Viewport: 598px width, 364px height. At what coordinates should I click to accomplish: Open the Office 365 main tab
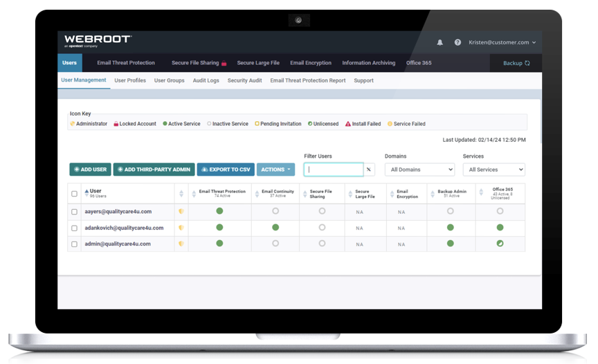pyautogui.click(x=419, y=63)
